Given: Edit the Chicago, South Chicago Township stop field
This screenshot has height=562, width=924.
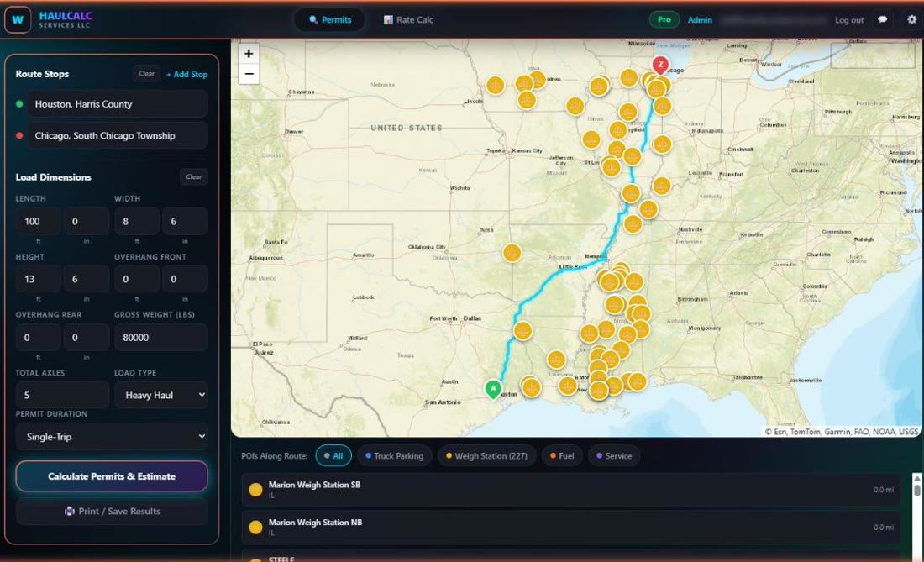Looking at the screenshot, I should [118, 135].
